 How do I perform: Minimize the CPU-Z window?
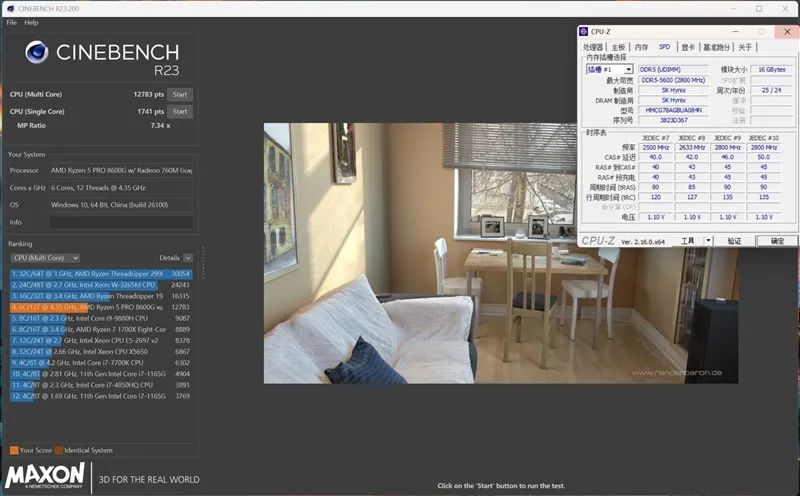pos(735,32)
